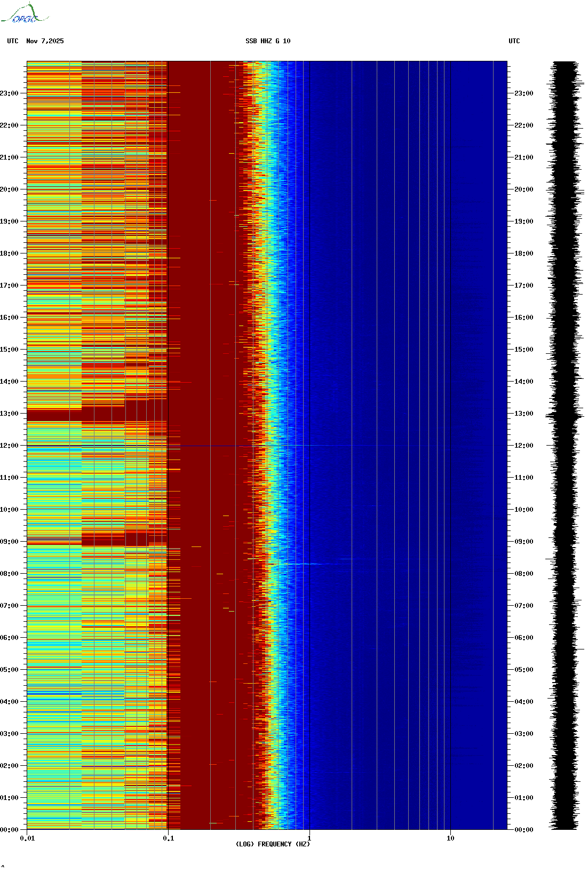Select the 1 Hz frequency axis label
This screenshot has height=872, width=588.
tap(309, 838)
